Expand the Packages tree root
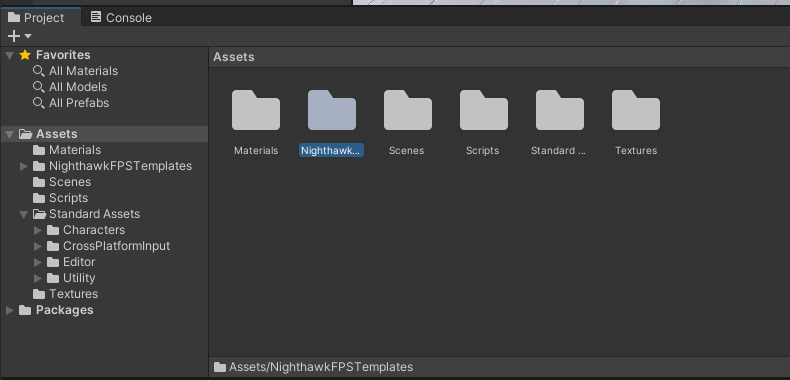 tap(9, 310)
